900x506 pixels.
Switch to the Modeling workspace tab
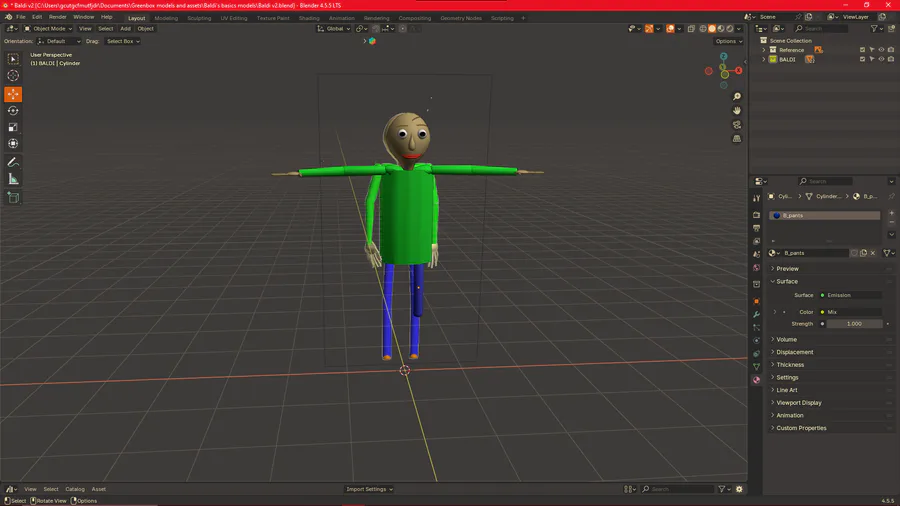tap(166, 18)
